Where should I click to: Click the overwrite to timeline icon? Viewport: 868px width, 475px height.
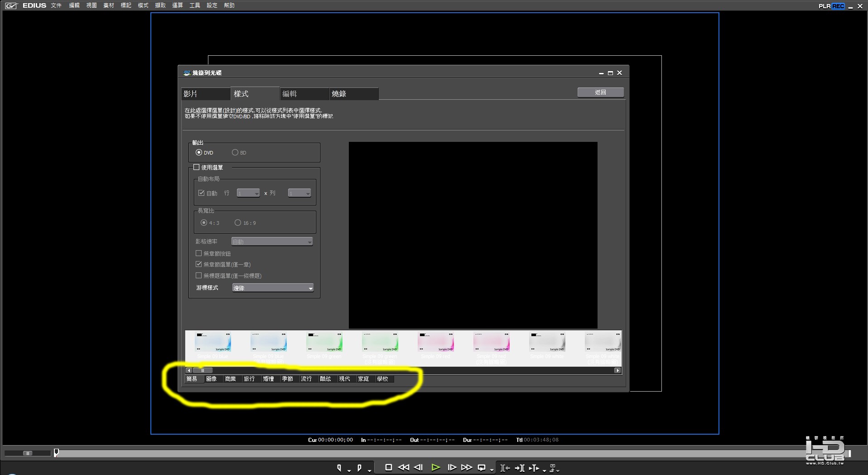point(520,468)
